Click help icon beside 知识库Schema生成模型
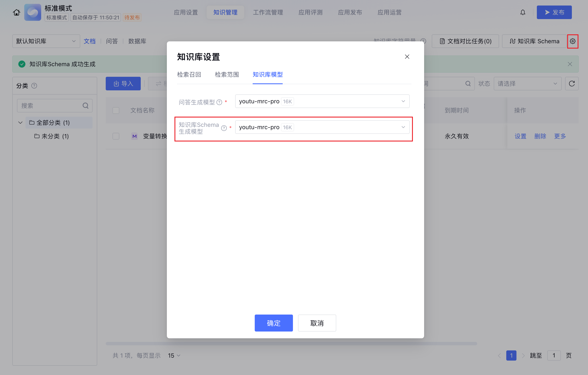 tap(224, 128)
